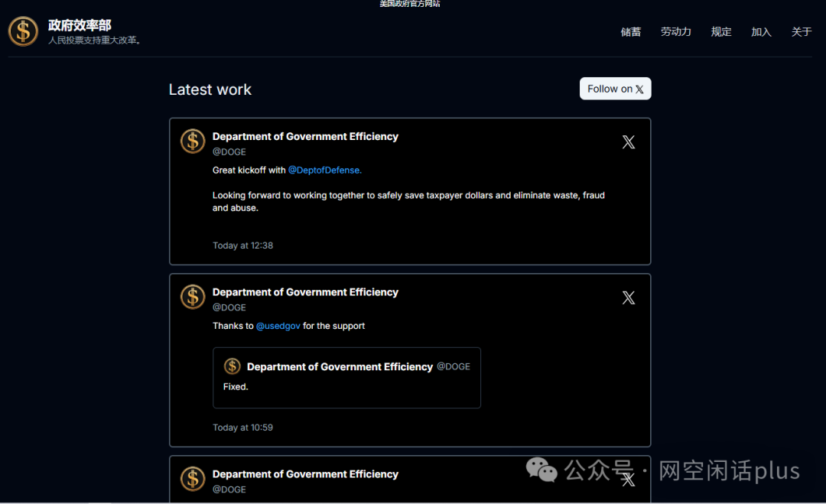Click timestamp Today at 12:38
826x504 pixels.
243,245
